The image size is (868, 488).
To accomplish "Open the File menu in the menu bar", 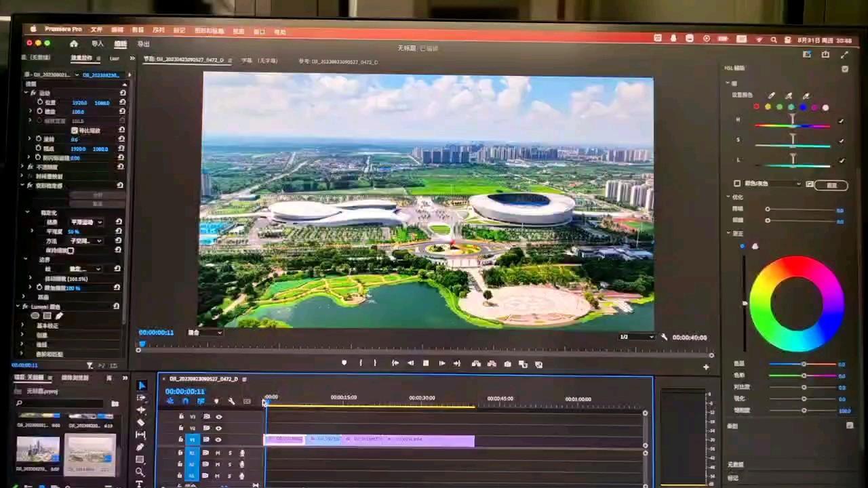I will point(96,30).
